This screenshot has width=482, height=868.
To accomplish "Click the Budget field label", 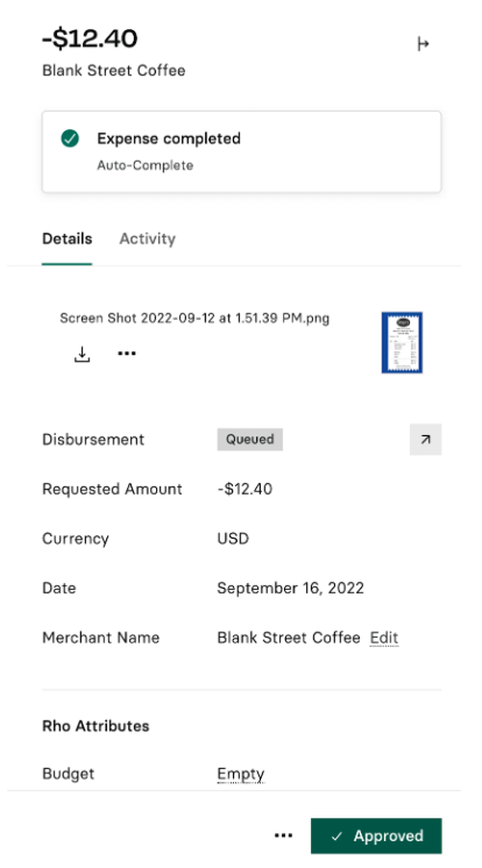I will (68, 774).
